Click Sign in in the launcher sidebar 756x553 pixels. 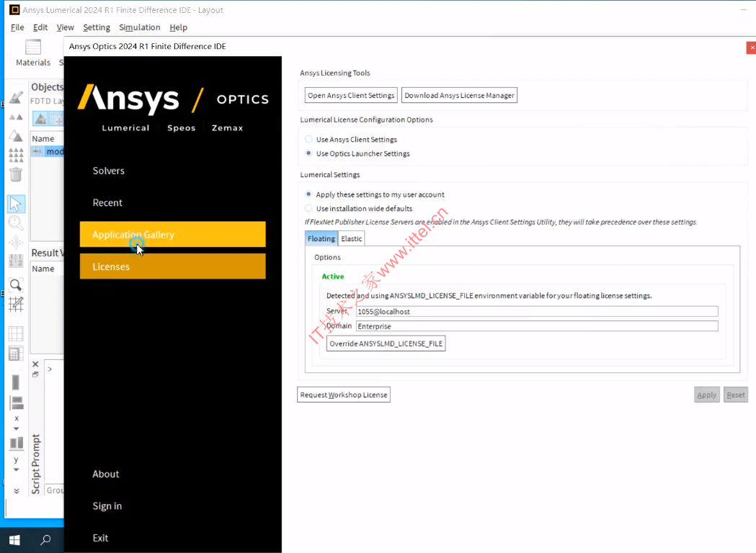pyautogui.click(x=107, y=505)
